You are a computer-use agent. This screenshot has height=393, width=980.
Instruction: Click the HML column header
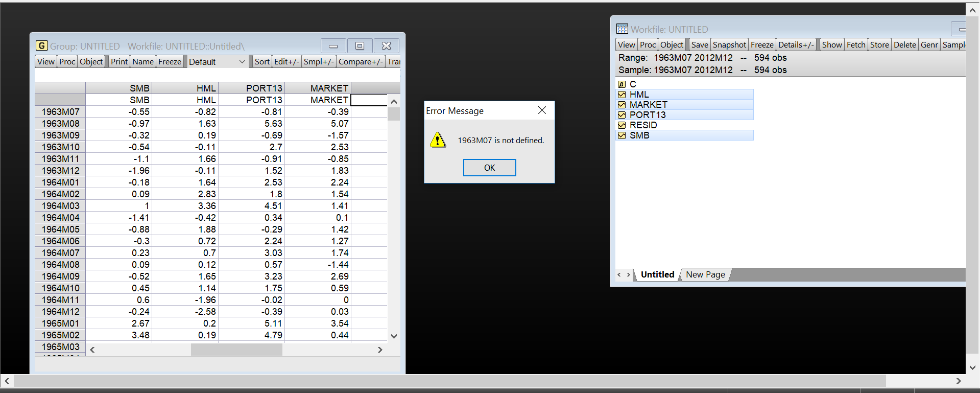pyautogui.click(x=185, y=88)
